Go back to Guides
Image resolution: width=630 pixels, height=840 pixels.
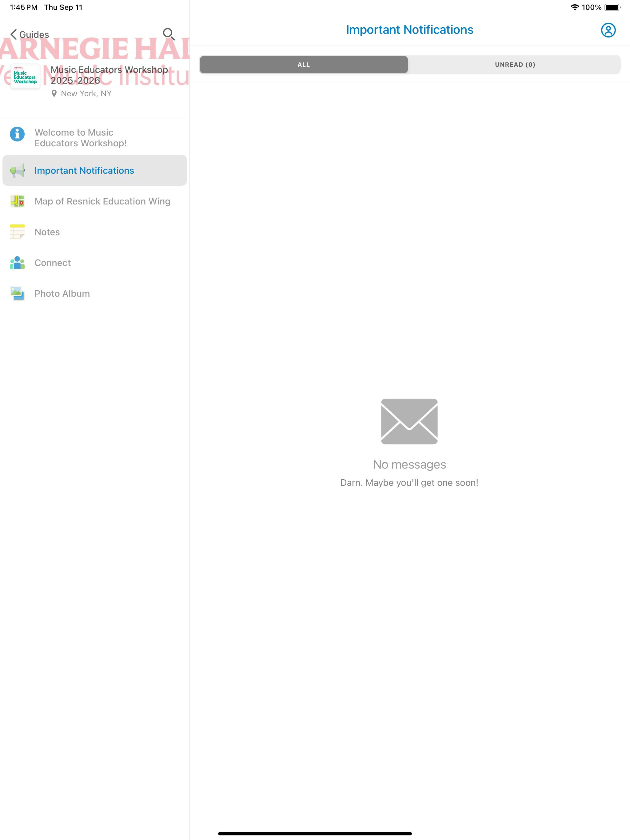click(x=30, y=34)
